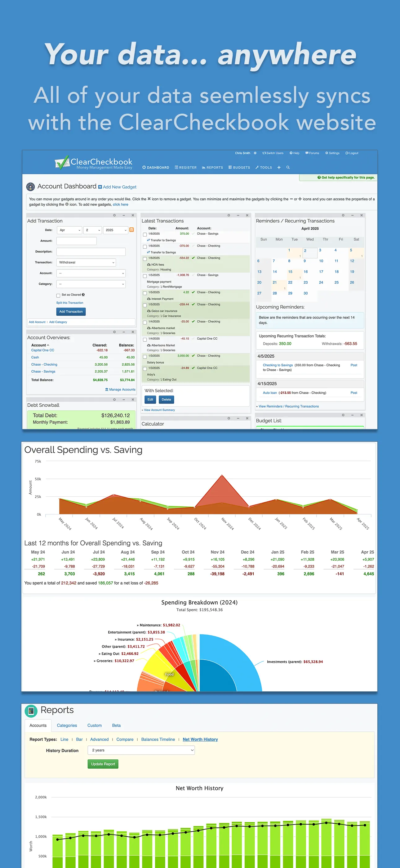Image resolution: width=400 pixels, height=868 pixels.
Task: Open the Register menu
Action: pos(185,167)
